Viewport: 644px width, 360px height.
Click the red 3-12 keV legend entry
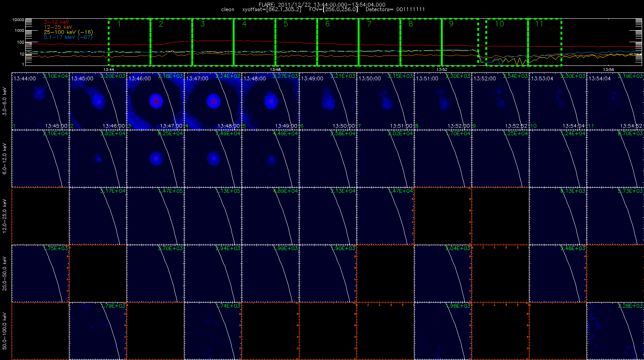click(56, 22)
